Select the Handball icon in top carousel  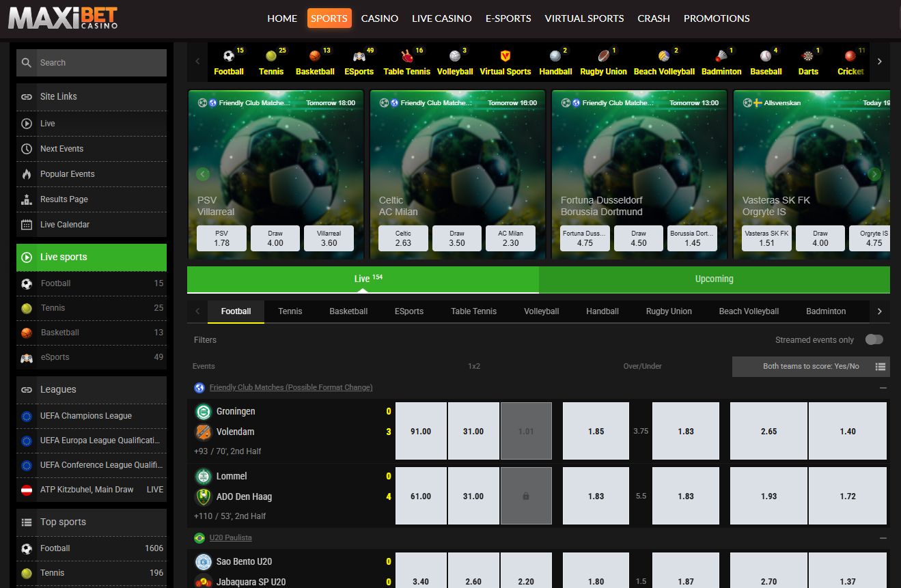coord(555,57)
